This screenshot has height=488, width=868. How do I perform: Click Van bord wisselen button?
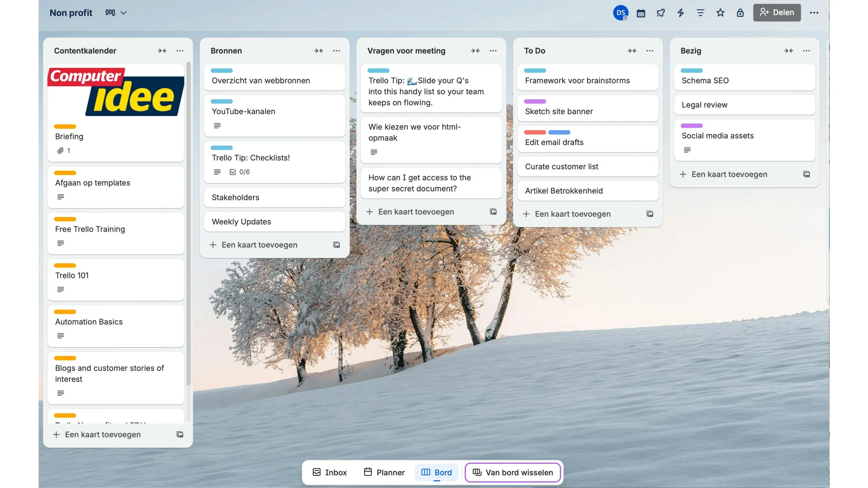tap(512, 472)
